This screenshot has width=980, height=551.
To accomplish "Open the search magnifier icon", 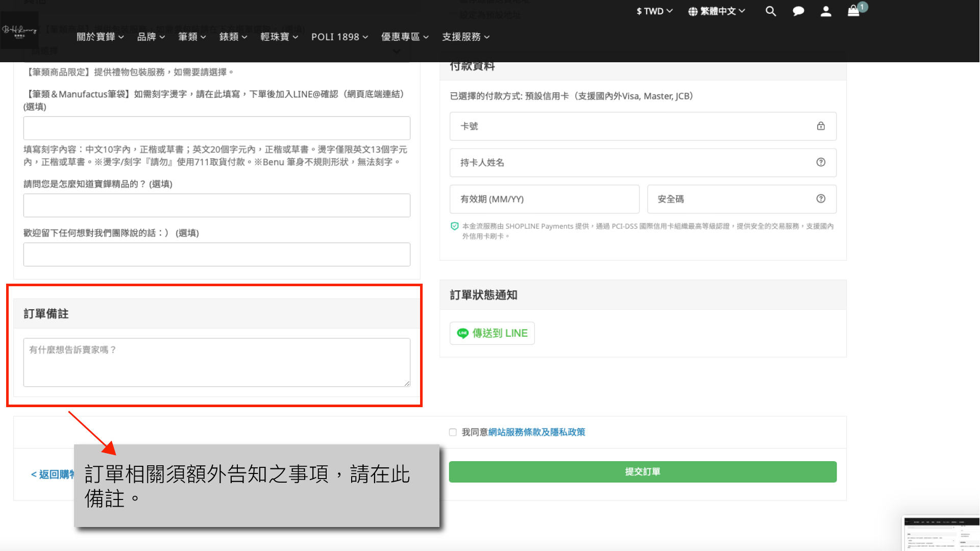I will tap(771, 11).
